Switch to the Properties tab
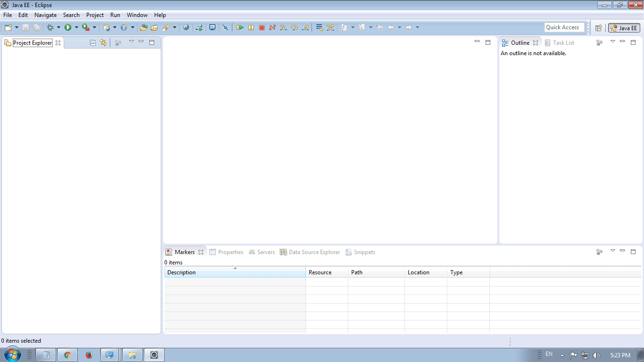 coord(226,252)
